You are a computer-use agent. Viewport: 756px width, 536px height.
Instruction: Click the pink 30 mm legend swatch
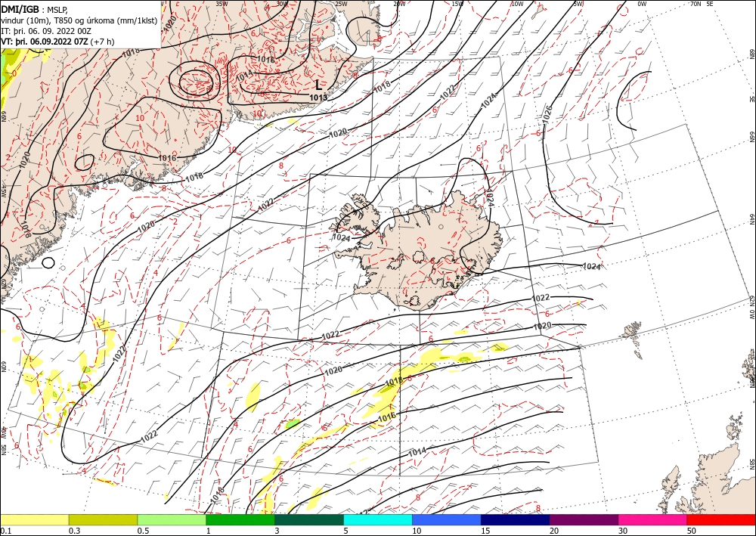tap(653, 519)
